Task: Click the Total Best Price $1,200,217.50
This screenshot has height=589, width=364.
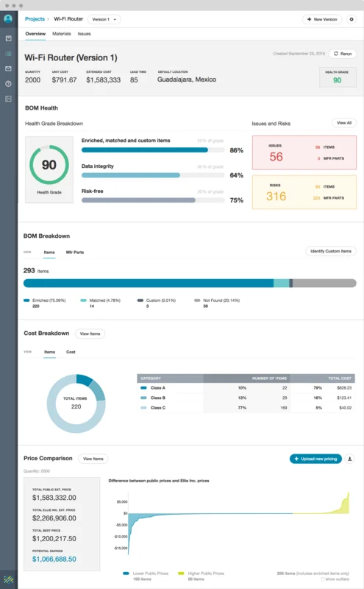Action: 54,539
